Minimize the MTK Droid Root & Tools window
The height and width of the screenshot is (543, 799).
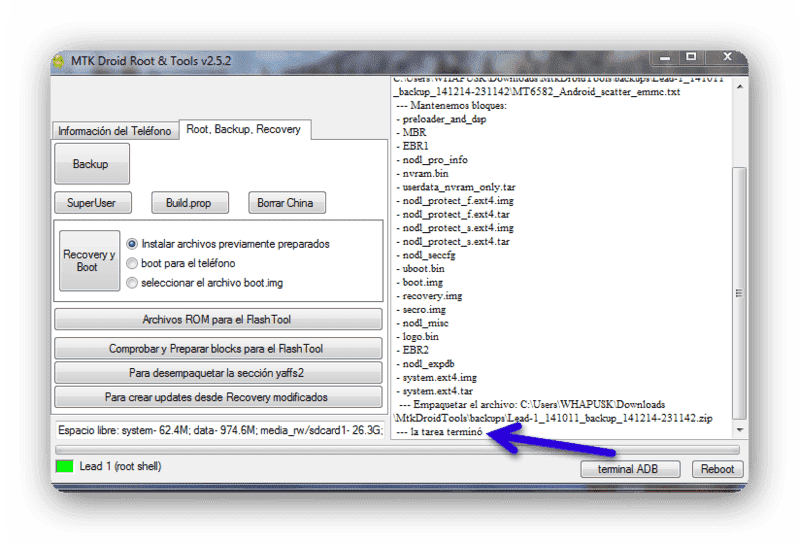665,58
